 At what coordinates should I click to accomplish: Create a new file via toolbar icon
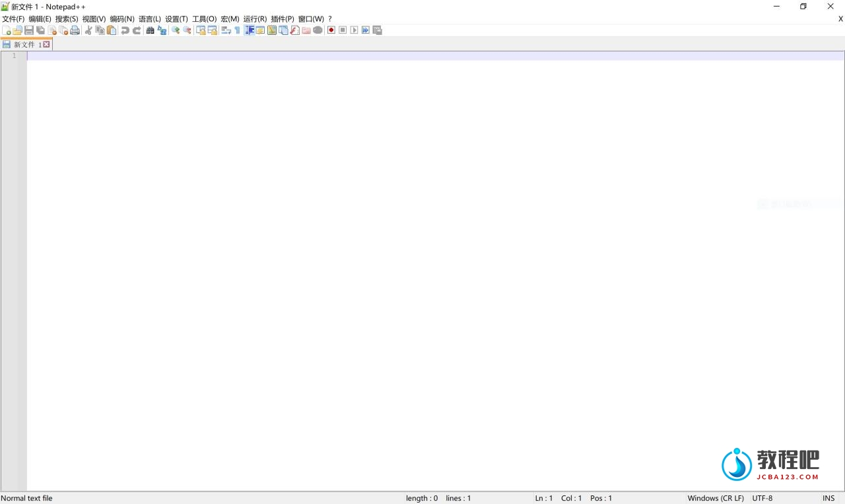click(6, 30)
